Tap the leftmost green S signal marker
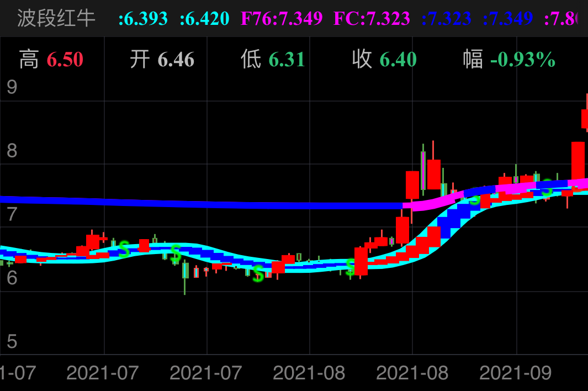Viewport: 588px width, 391px height. pos(124,249)
